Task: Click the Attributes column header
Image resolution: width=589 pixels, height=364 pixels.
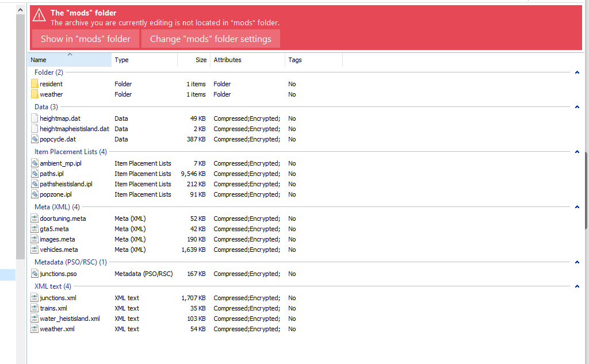Action: pos(247,60)
